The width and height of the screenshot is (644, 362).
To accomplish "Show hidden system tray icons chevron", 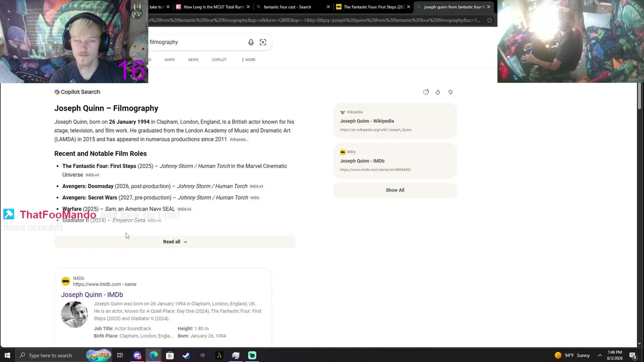I will [x=600, y=355].
